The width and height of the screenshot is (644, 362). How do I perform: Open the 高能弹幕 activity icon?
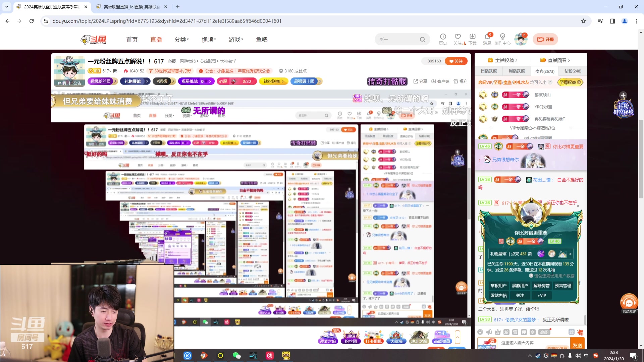pos(442,337)
